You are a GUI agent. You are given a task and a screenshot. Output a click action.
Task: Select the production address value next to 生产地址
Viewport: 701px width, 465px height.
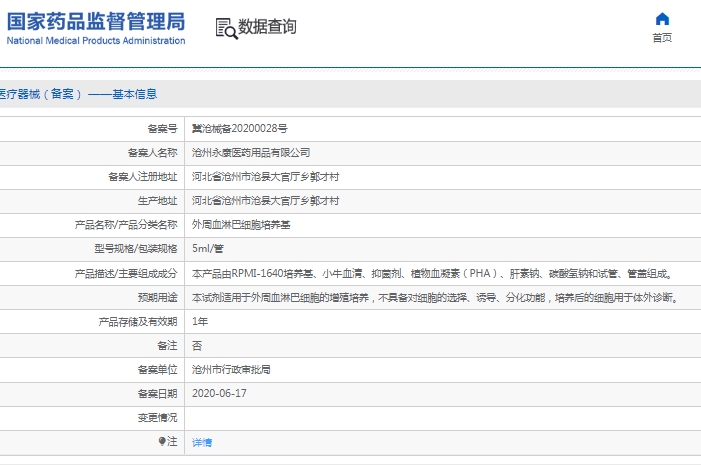coord(266,201)
